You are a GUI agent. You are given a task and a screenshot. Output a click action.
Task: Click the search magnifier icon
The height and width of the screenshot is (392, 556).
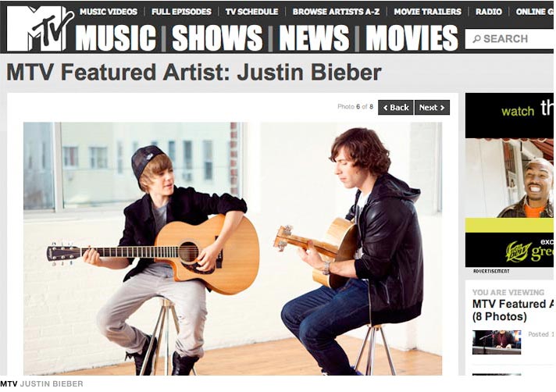pos(477,38)
